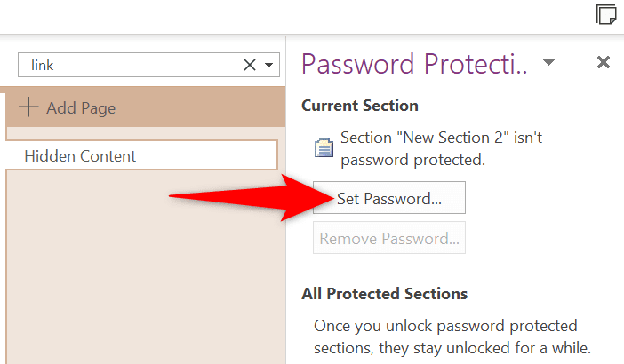
Task: Click the "Once you unlock" description text
Action: [446, 336]
